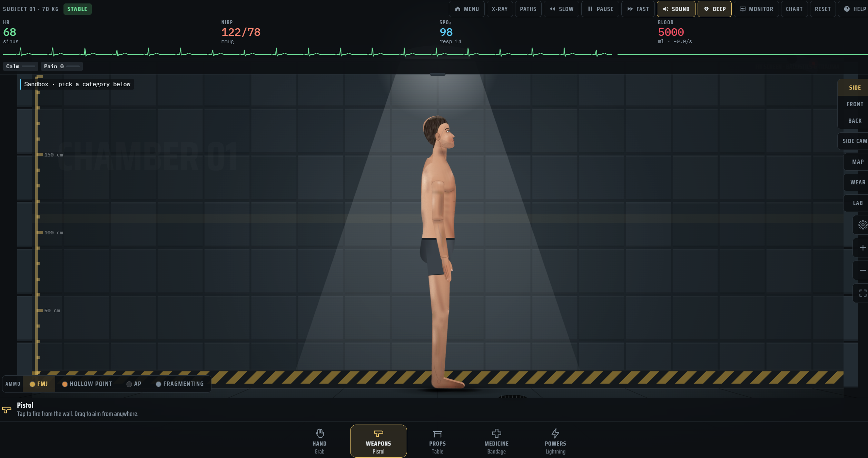Zoom out with the minus icon
868x458 pixels.
[862, 270]
